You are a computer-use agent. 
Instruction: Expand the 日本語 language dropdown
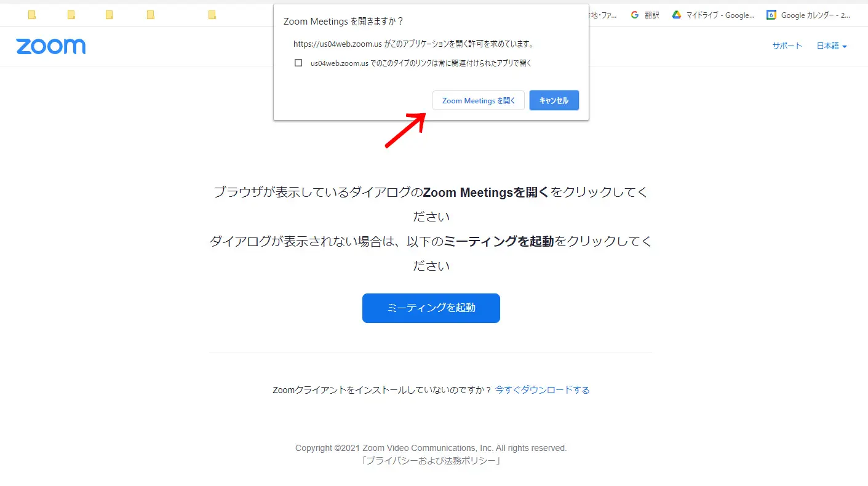(832, 46)
